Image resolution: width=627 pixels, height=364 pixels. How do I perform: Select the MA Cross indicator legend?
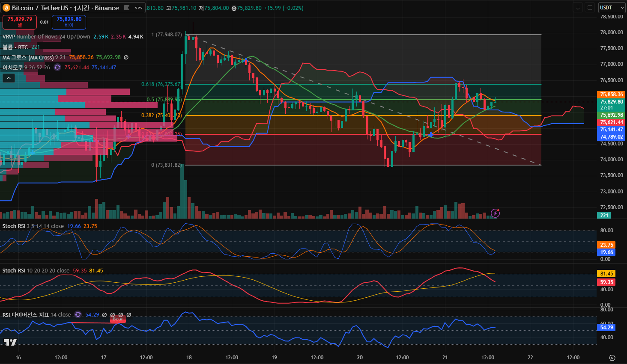[28, 57]
